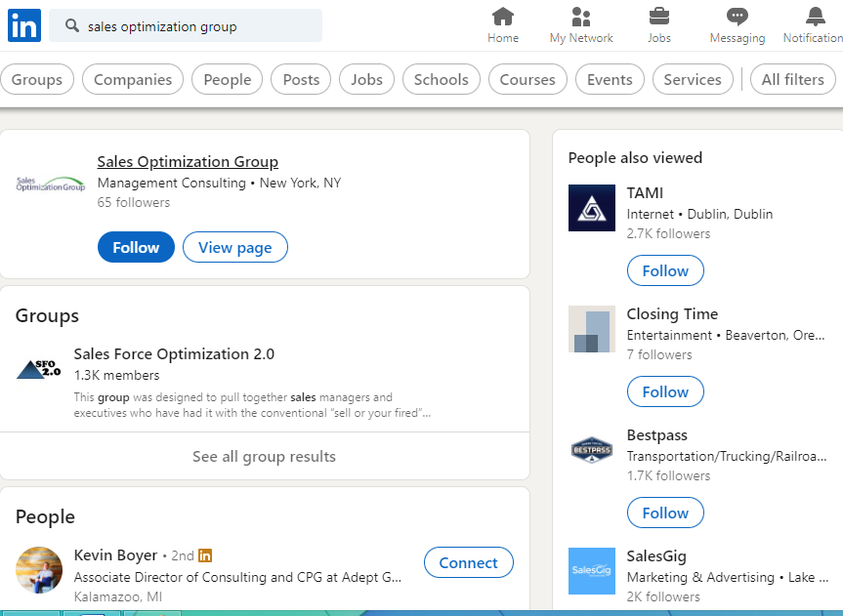Open the Notifications bell icon
843x616 pixels.
point(815,17)
